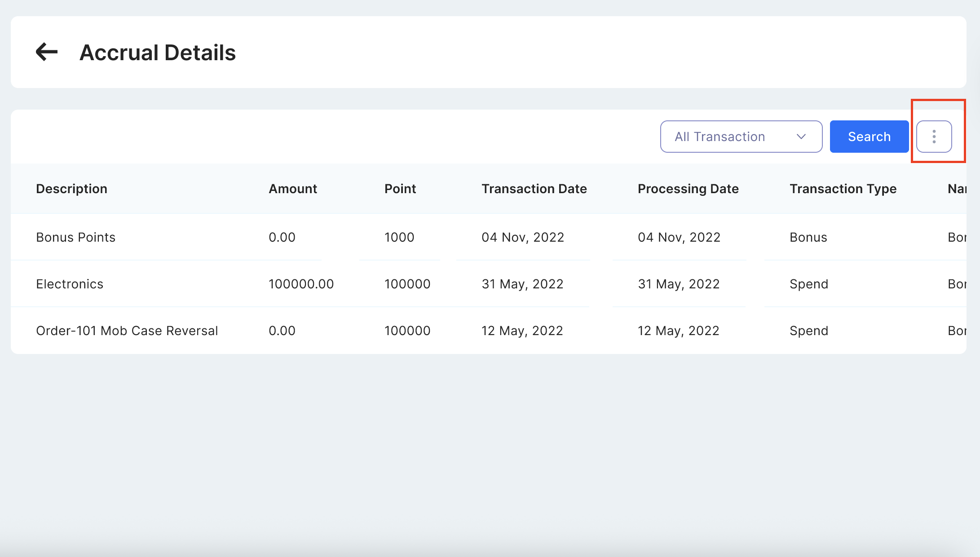Click the Description column header
Screen dimensions: 980x557
(x=71, y=189)
